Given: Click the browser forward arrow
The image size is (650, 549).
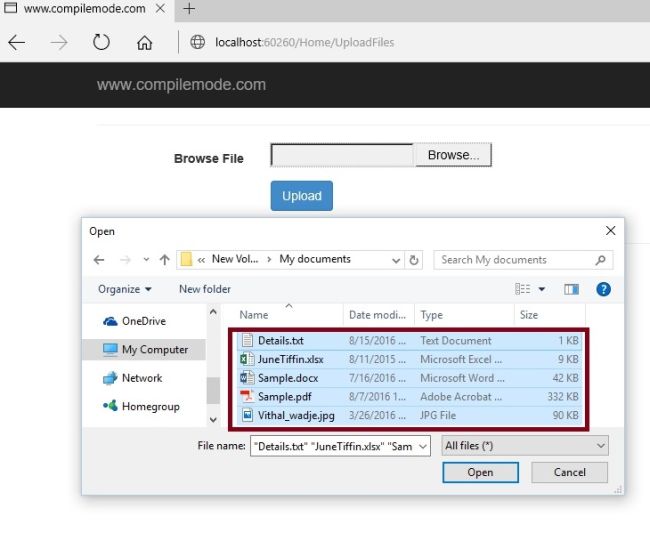Looking at the screenshot, I should [x=59, y=42].
